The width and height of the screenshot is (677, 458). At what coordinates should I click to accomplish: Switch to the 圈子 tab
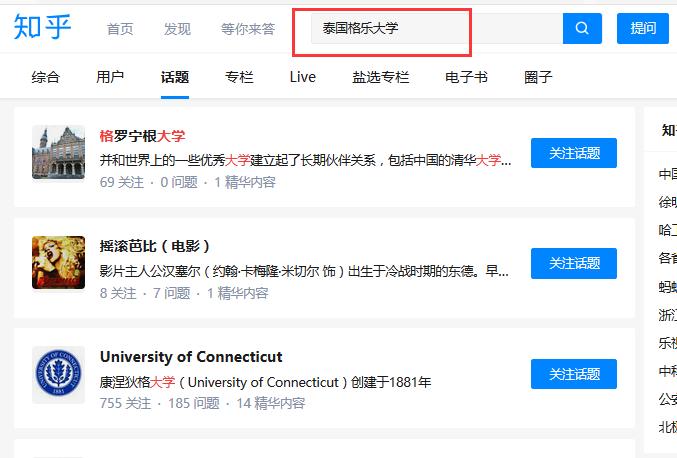pos(538,77)
